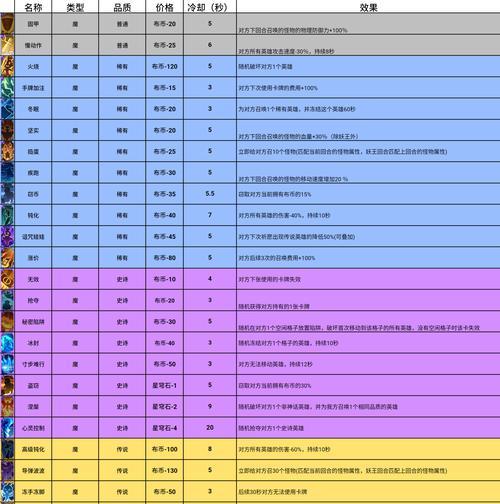Select the 冻手冻脚 card icon
This screenshot has height=504, width=500.
(x=7, y=492)
